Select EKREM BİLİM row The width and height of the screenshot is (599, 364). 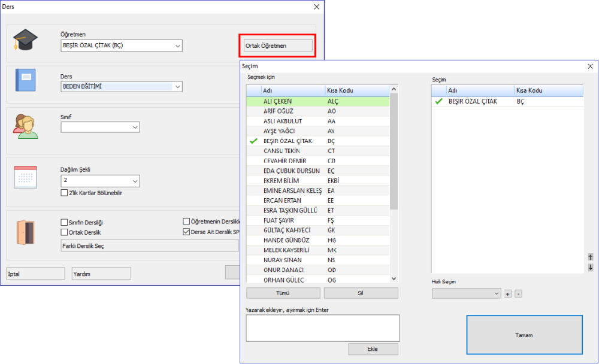click(318, 181)
